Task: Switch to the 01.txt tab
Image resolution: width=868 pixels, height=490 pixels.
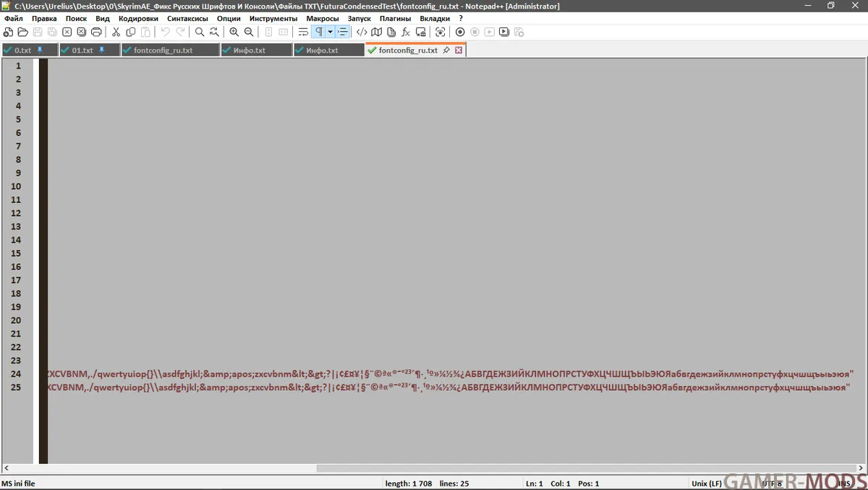Action: tap(82, 51)
